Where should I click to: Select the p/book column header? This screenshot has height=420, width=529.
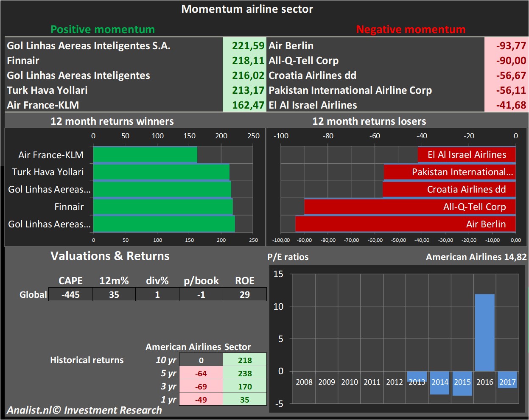click(x=201, y=281)
